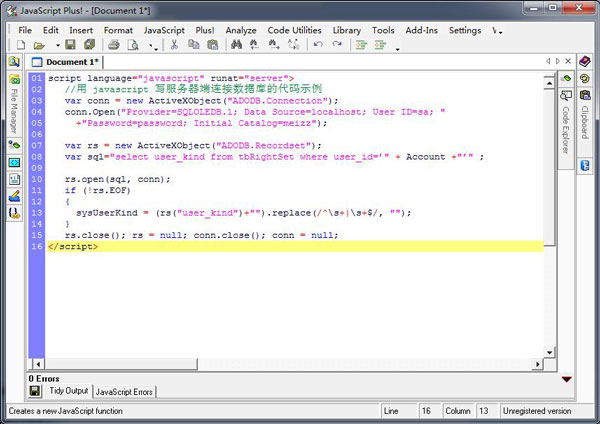The height and width of the screenshot is (424, 600).
Task: Click the pencil edit sidebar icon
Action: (14, 196)
